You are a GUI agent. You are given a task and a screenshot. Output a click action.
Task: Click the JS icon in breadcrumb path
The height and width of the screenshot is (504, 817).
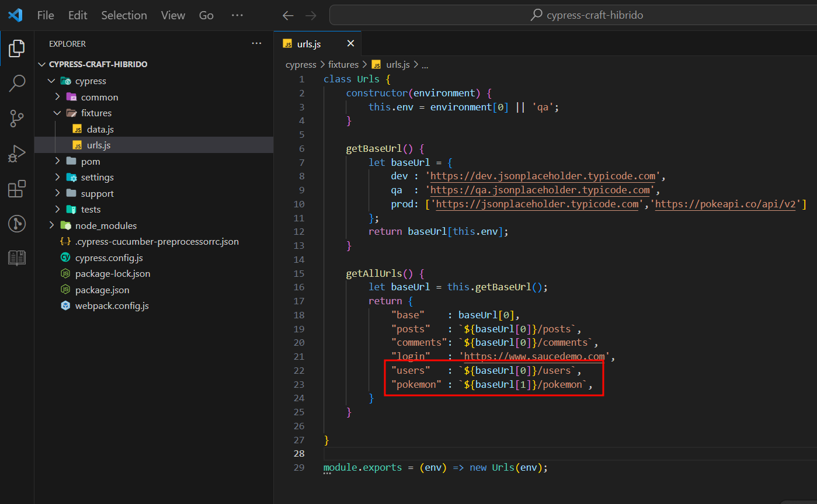376,65
